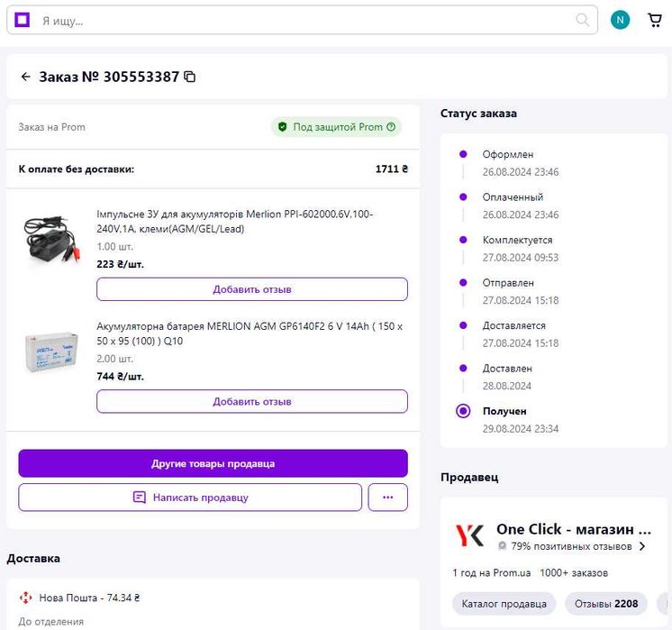Screen dimensions: 672x630
Task: Open the shopping cart
Action: pyautogui.click(x=655, y=20)
